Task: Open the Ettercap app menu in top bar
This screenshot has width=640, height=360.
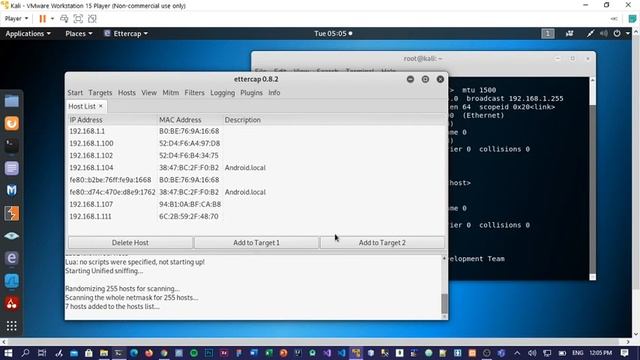Action: (x=126, y=33)
